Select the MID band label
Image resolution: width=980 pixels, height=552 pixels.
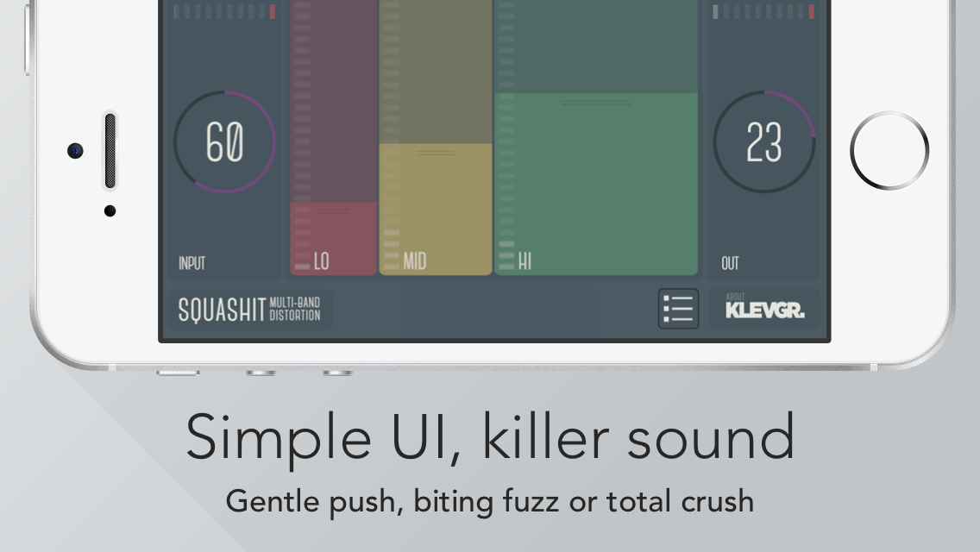pos(415,261)
